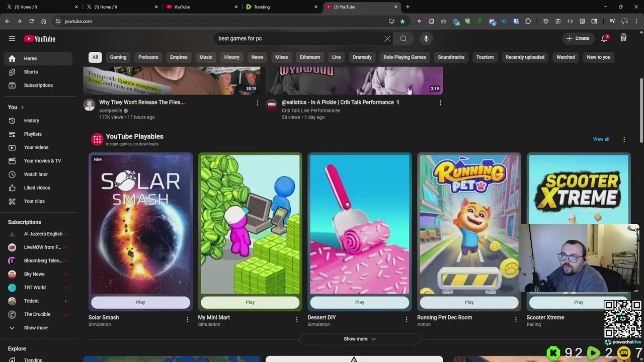644x362 pixels.
Task: Open the YouTube hamburger guide menu
Action: (x=12, y=39)
